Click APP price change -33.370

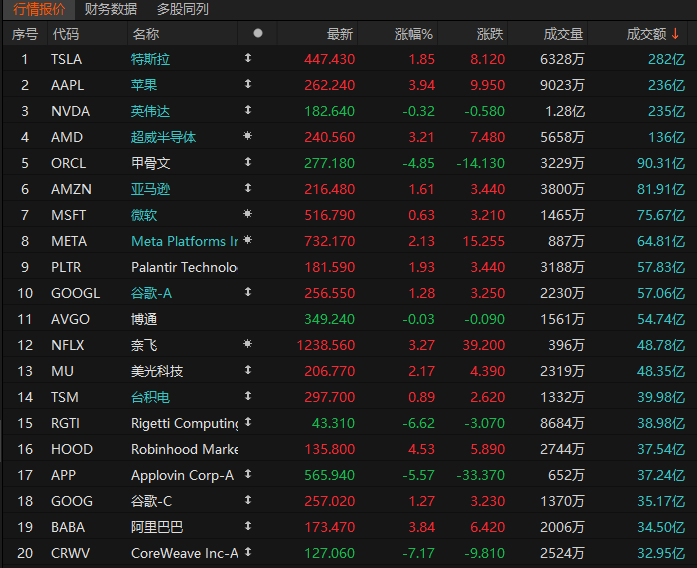click(481, 476)
